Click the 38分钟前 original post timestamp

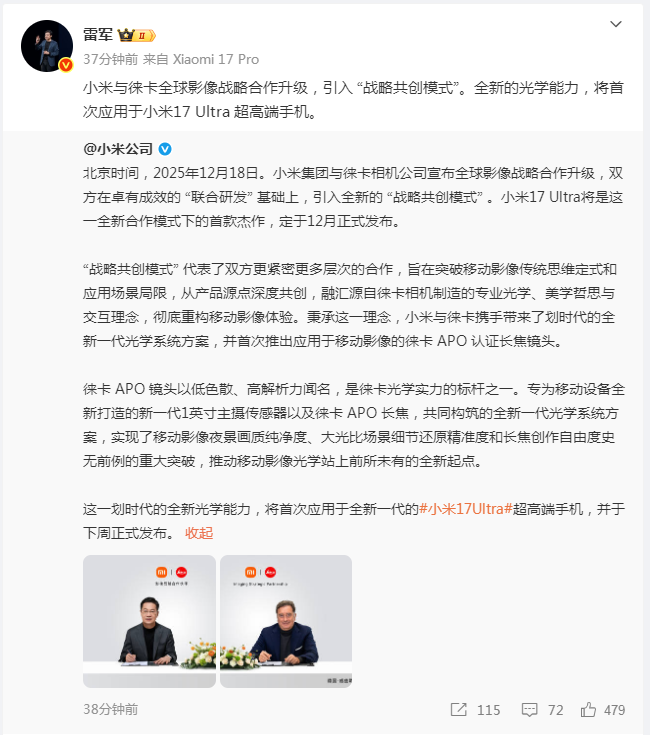(111, 709)
